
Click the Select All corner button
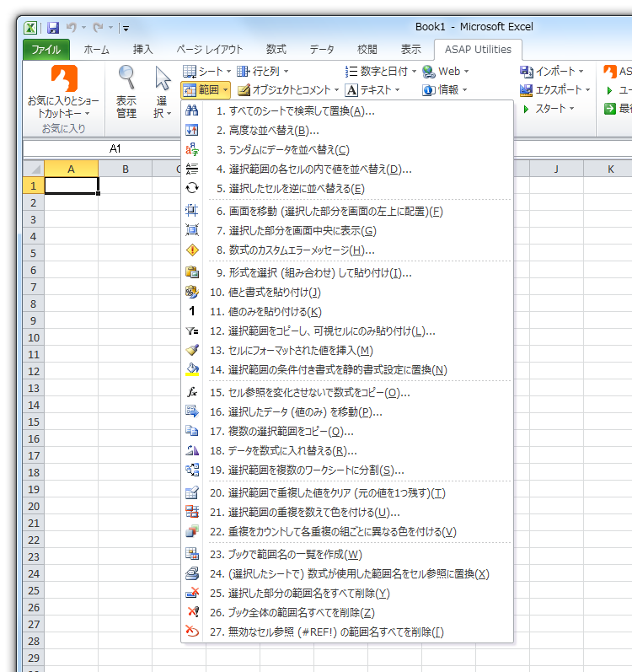pyautogui.click(x=34, y=169)
